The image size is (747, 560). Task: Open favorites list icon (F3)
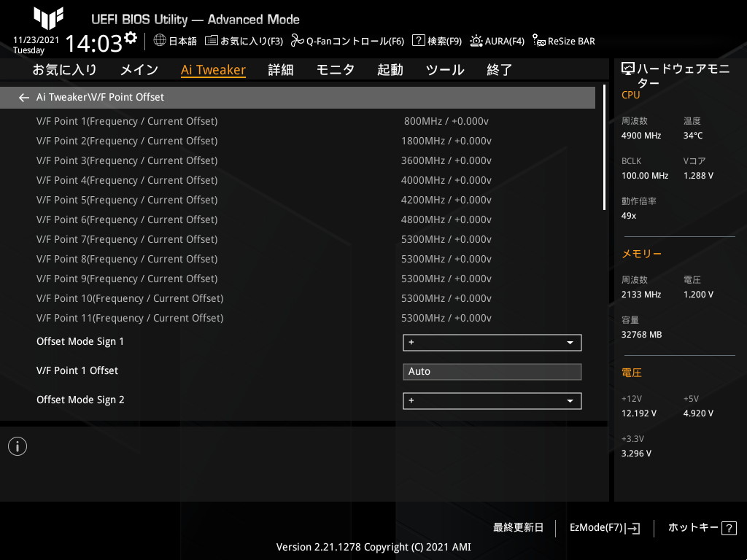click(212, 41)
